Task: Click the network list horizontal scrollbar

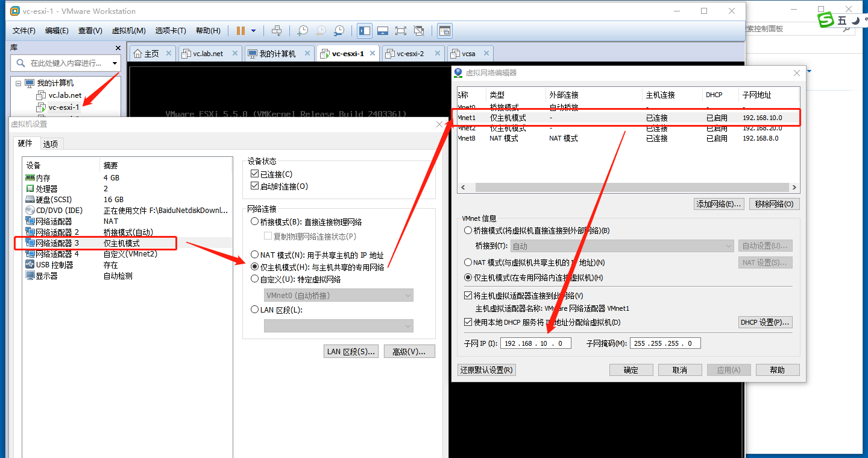Action: point(628,188)
